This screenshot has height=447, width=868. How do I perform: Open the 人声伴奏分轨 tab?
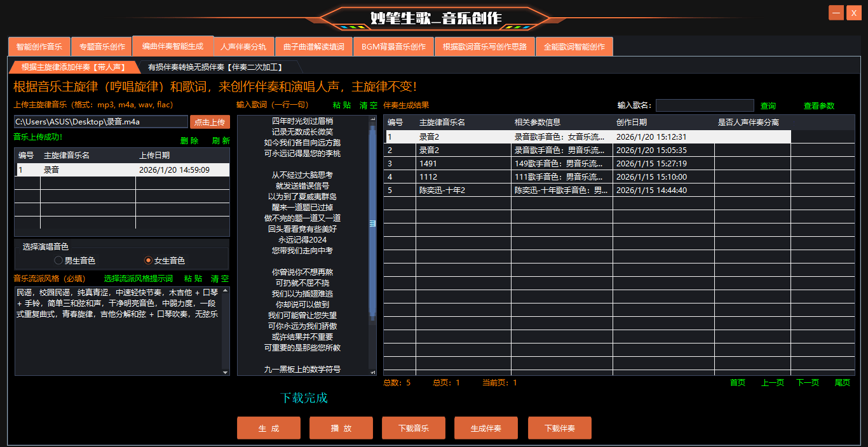click(x=243, y=47)
